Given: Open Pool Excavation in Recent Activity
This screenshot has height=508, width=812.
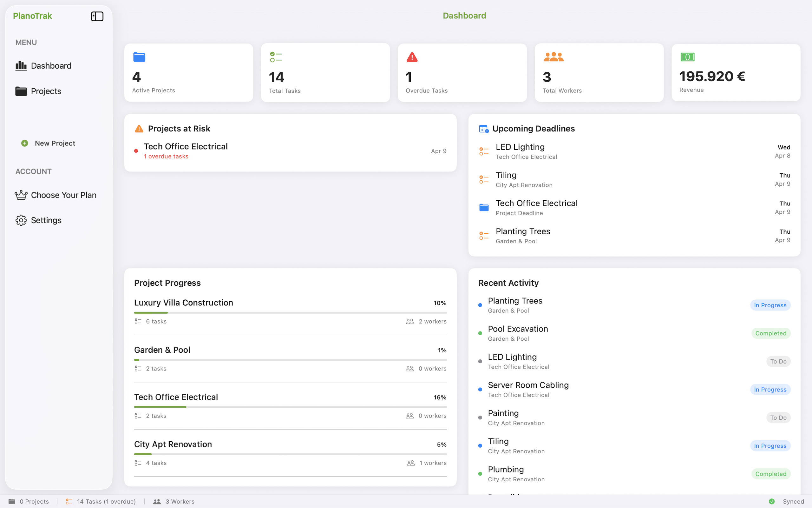Looking at the screenshot, I should point(634,333).
